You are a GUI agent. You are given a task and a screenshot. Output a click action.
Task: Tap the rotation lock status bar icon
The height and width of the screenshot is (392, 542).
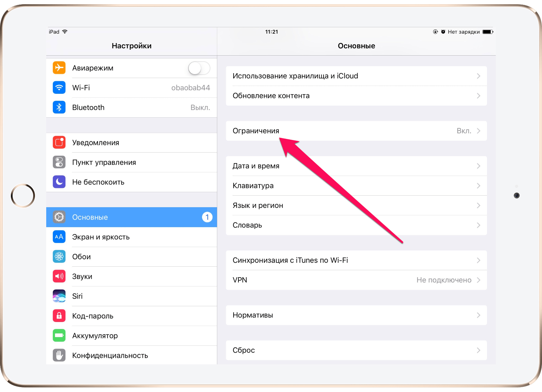(x=436, y=32)
